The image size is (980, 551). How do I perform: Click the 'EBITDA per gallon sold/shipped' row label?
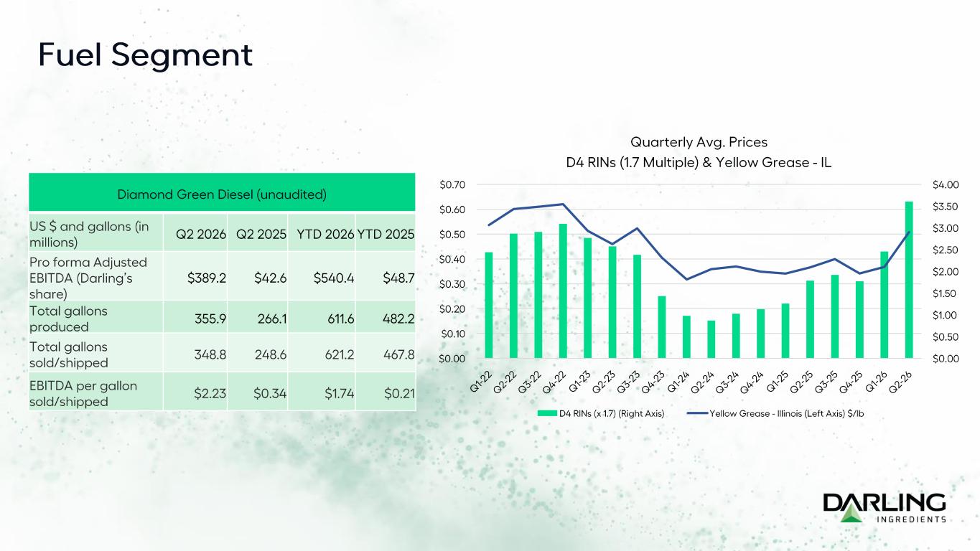pyautogui.click(x=95, y=393)
